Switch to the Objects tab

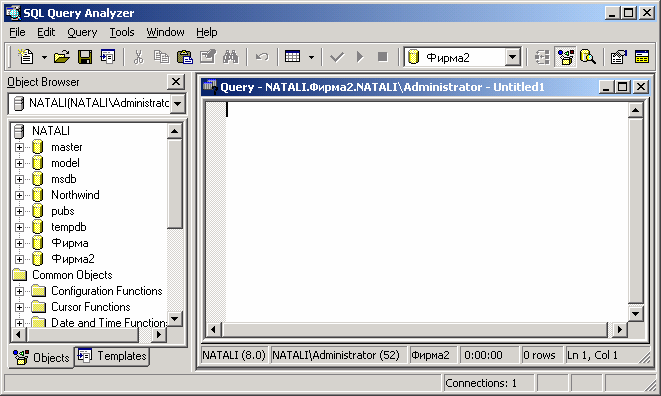(x=41, y=358)
